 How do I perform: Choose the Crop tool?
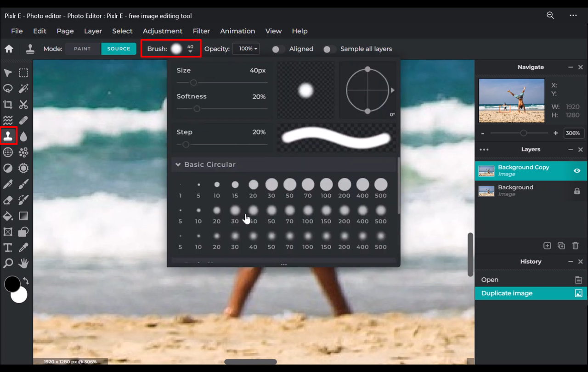(7, 104)
